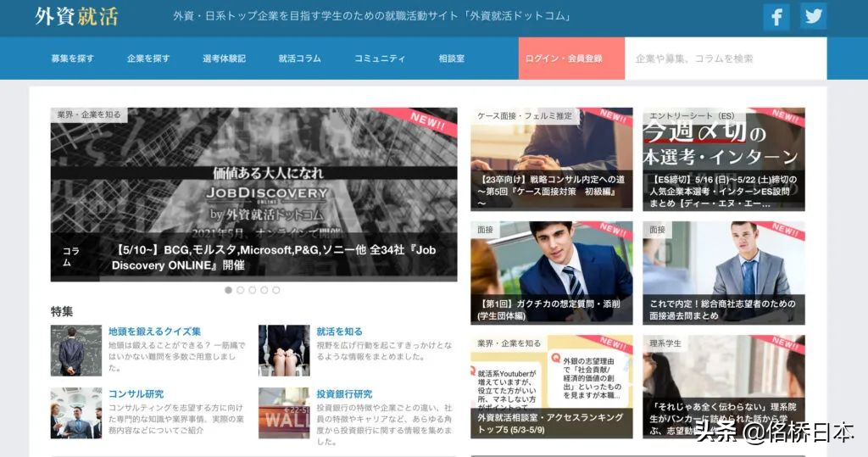This screenshot has height=457, width=868.
Task: Open the 就活を知る feature link
Action: click(x=339, y=332)
